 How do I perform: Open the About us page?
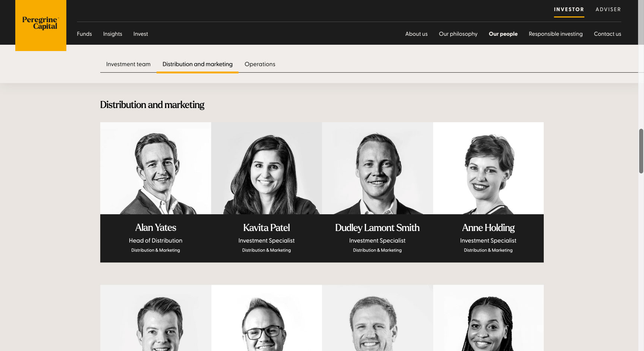tap(416, 34)
